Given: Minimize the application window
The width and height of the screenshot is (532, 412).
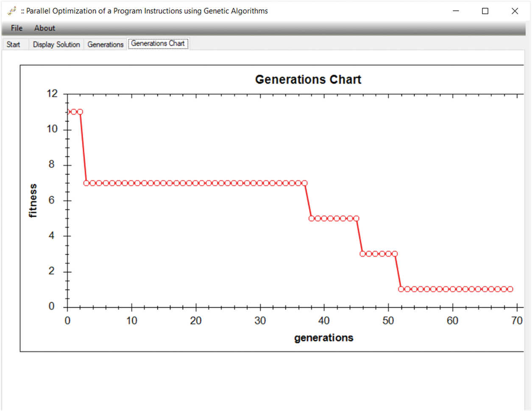Looking at the screenshot, I should pyautogui.click(x=456, y=11).
